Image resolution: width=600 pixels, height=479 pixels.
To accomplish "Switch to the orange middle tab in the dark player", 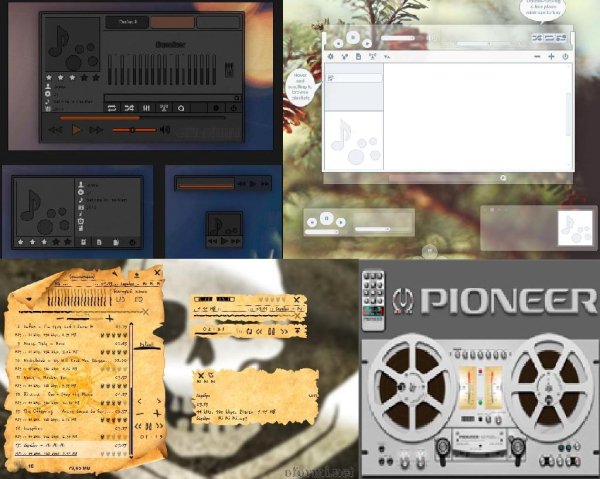I will (172, 22).
